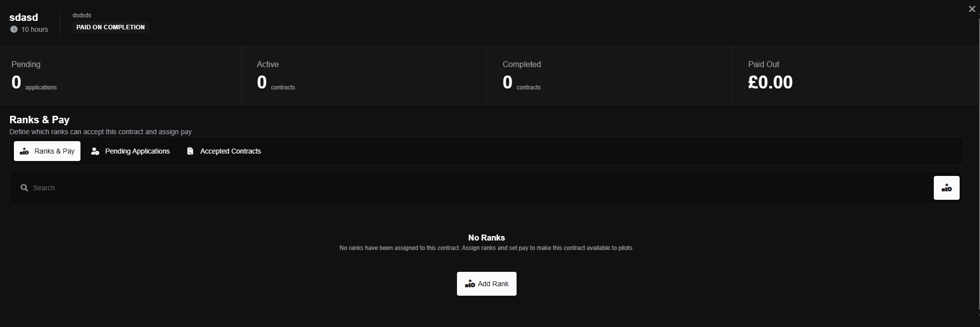
Task: Click the person icon on Pending Applications
Action: point(95,152)
